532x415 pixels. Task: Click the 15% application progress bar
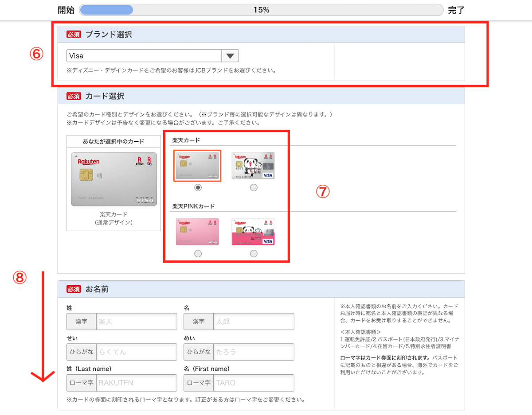261,10
